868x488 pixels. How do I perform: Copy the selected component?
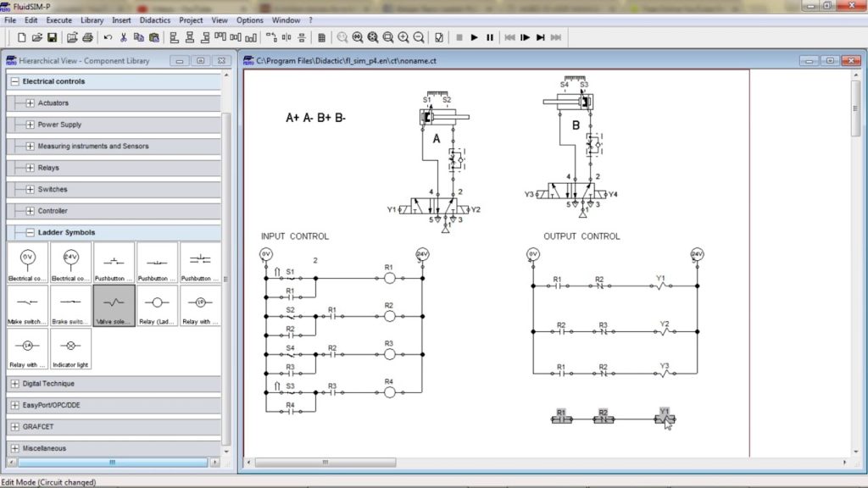[x=139, y=37]
